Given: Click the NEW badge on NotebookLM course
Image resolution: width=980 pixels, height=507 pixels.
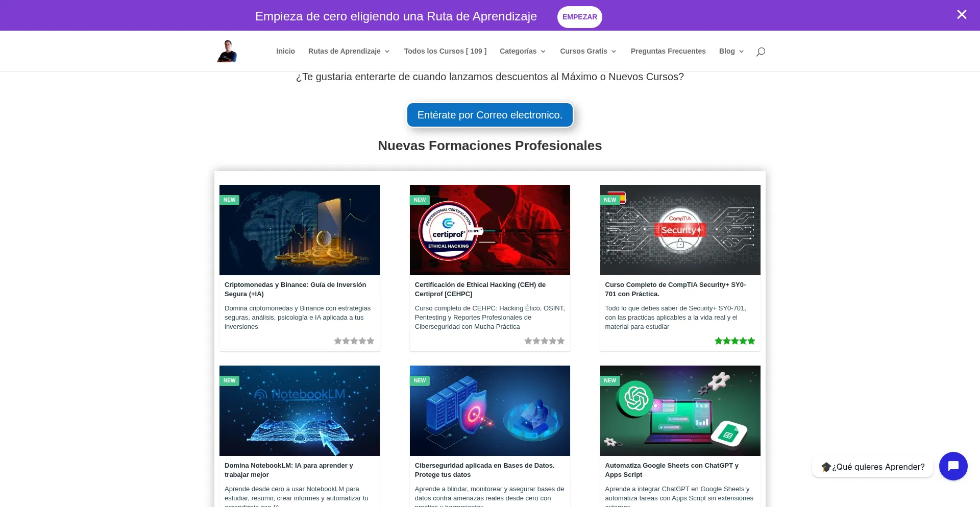Looking at the screenshot, I should point(229,381).
